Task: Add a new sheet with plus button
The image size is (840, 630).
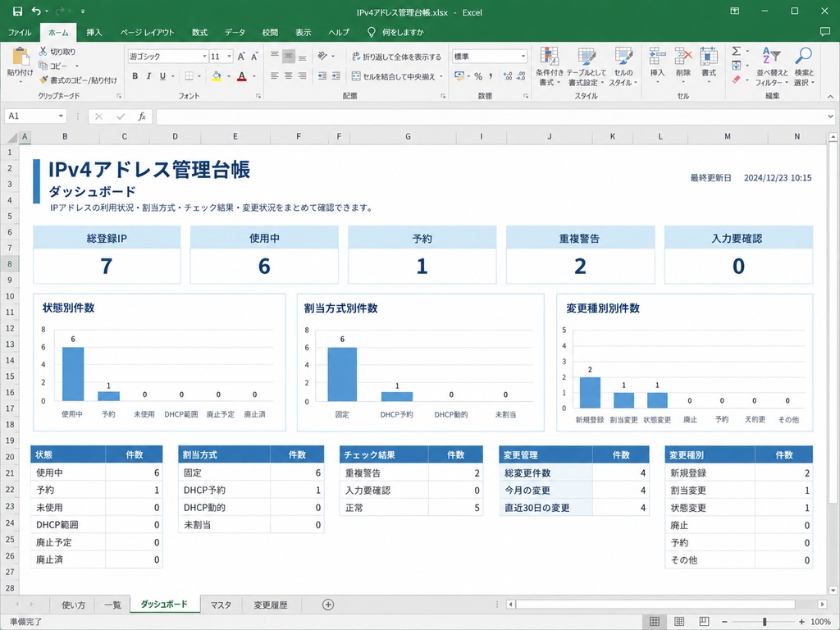Action: tap(328, 605)
